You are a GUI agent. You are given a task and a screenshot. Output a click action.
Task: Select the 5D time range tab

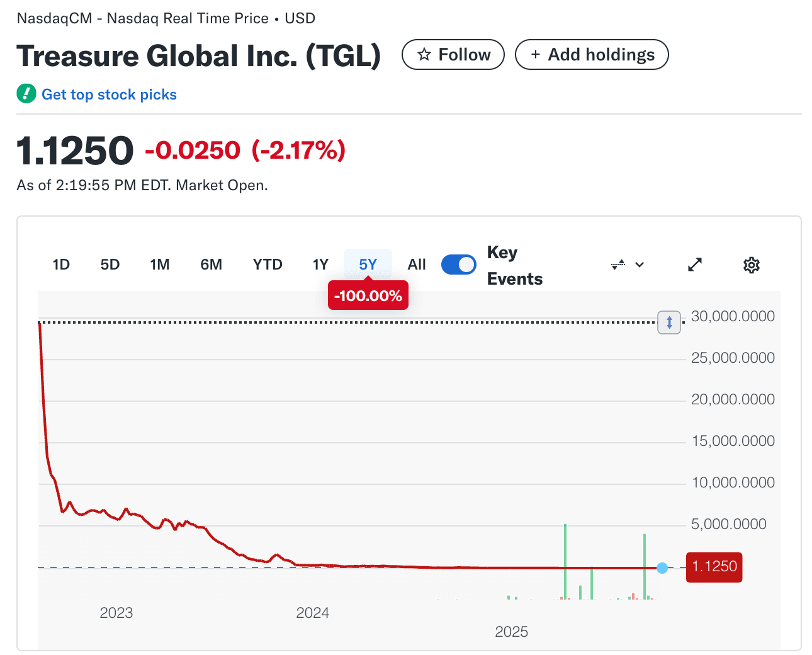click(110, 265)
